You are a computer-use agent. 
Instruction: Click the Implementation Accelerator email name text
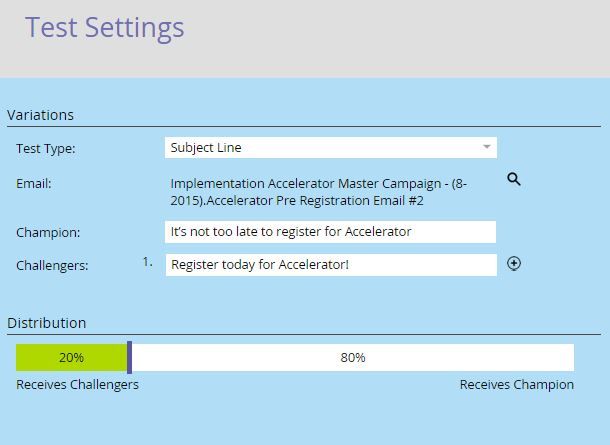319,192
